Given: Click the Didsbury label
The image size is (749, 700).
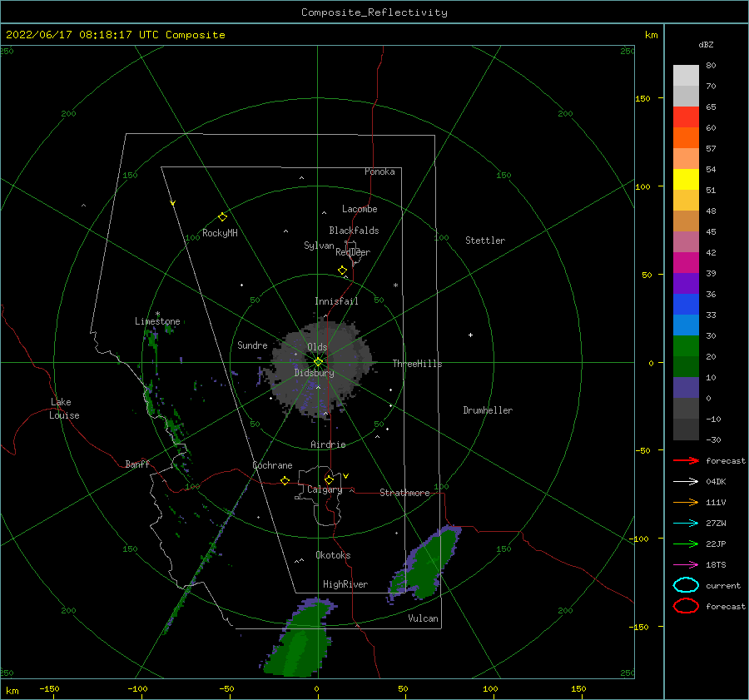Looking at the screenshot, I should [x=315, y=373].
